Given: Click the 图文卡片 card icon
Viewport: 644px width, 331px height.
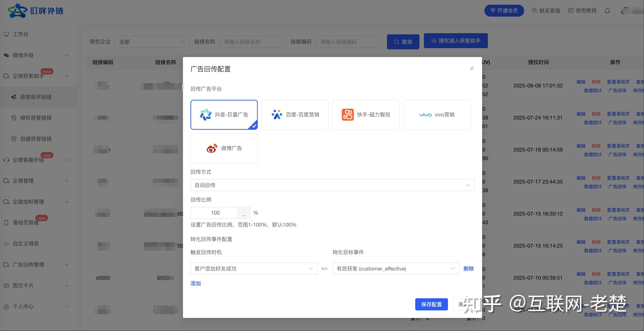Looking at the screenshot, I should coord(7,285).
